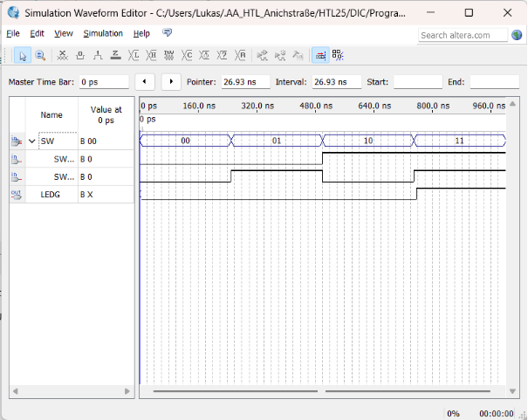Screen dimensions: 528x420
Task: Click the Random Values (XR) icon
Action: click(243, 55)
